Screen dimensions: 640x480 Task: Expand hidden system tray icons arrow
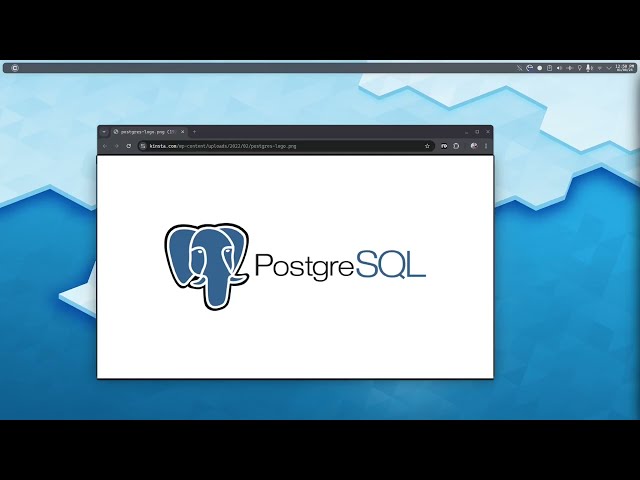pos(609,68)
